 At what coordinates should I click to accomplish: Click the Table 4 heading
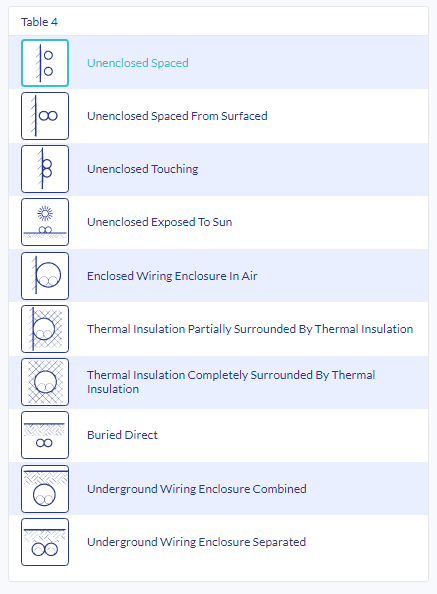tap(39, 22)
